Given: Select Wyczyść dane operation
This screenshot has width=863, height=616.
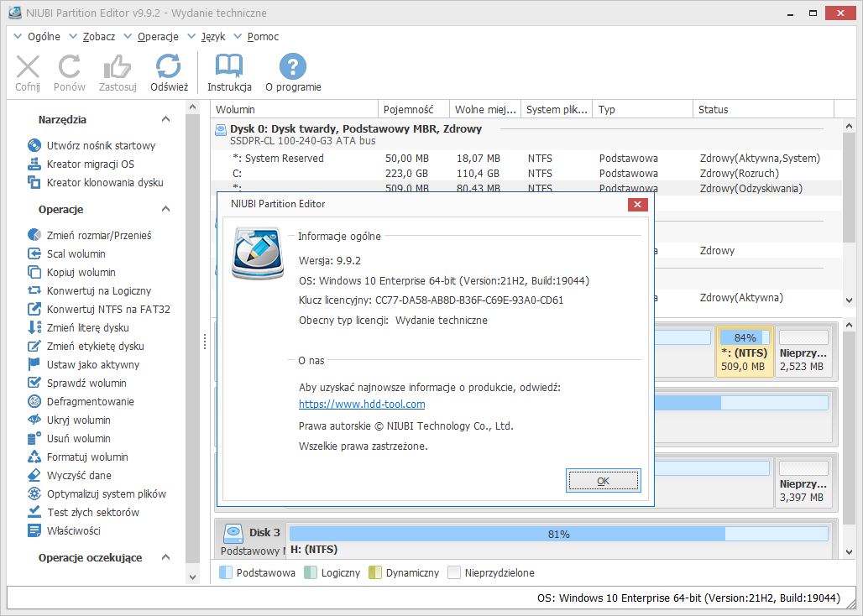Looking at the screenshot, I should [x=70, y=475].
